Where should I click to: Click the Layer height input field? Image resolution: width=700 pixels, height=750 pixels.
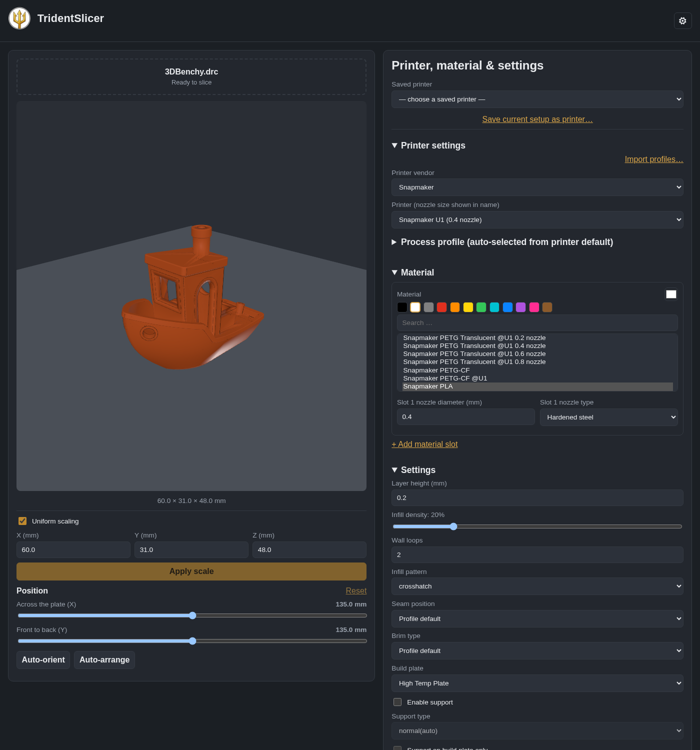(537, 498)
